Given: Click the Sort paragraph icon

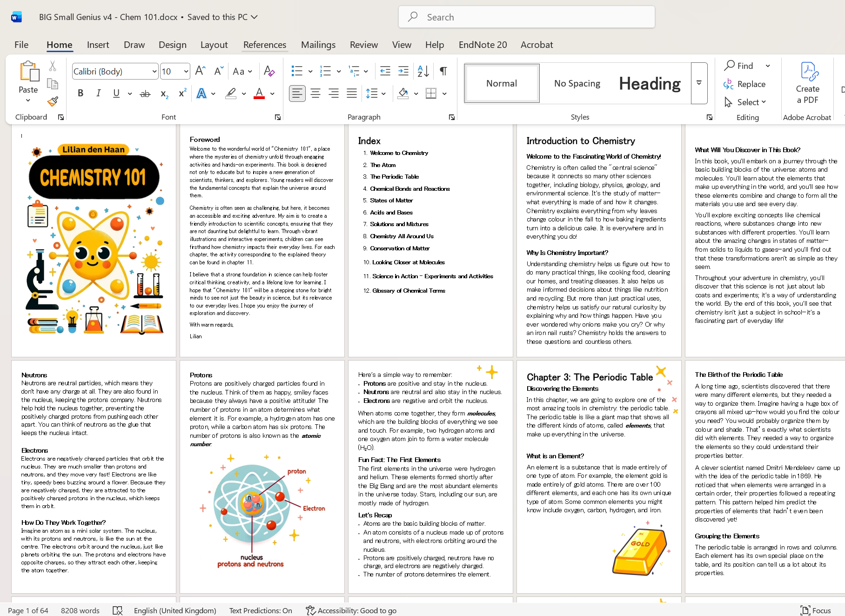Looking at the screenshot, I should [x=423, y=71].
